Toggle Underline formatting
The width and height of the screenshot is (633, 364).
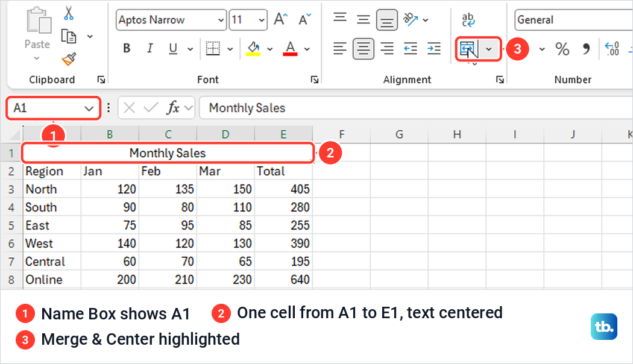point(173,48)
